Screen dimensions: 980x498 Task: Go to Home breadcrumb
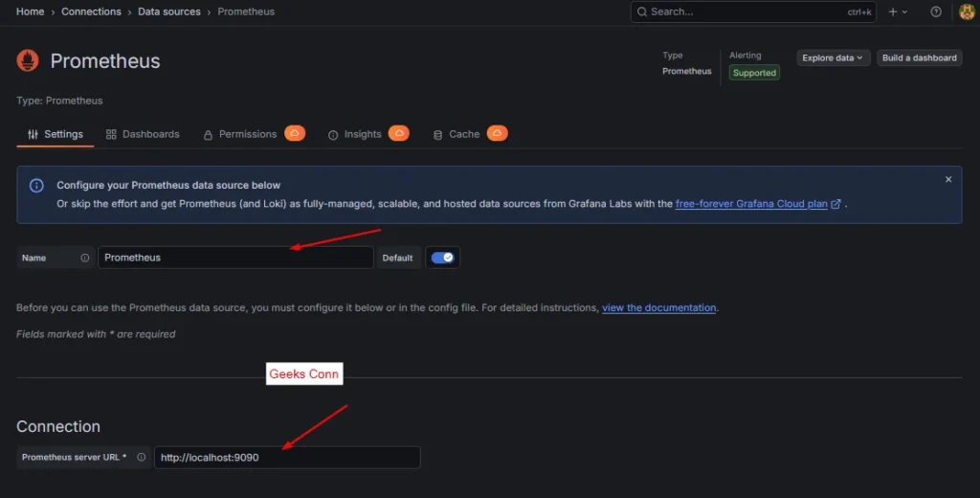click(30, 11)
